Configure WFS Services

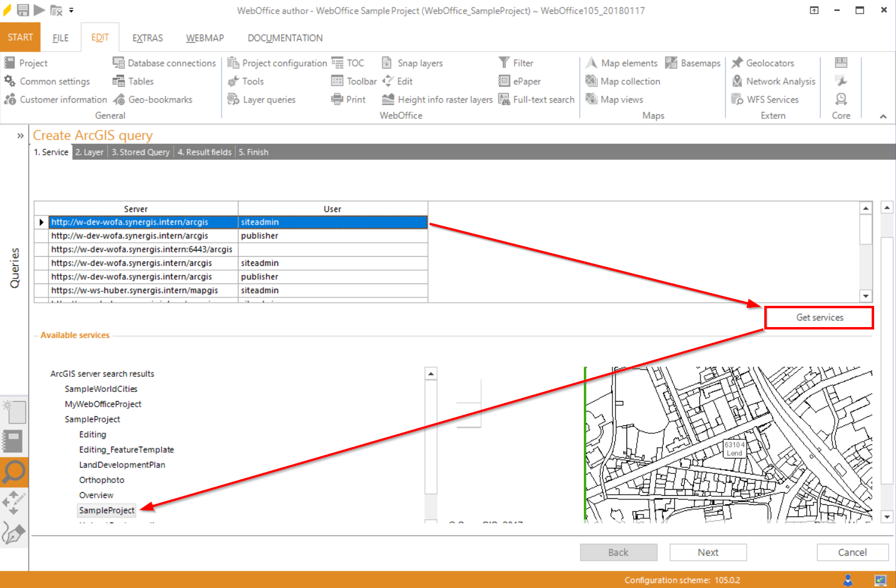773,99
